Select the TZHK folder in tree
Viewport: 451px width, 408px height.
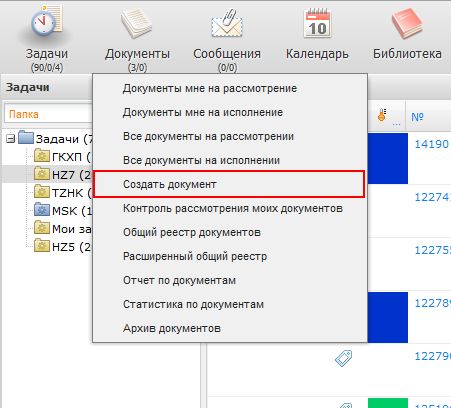(x=63, y=192)
